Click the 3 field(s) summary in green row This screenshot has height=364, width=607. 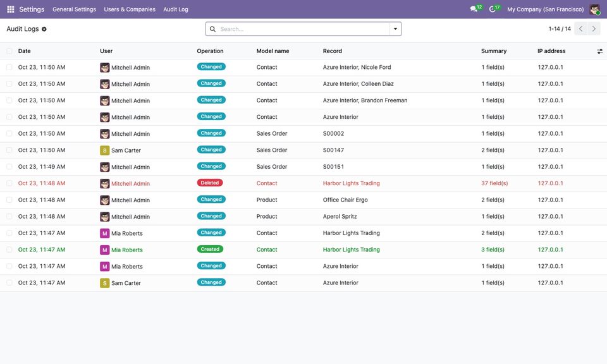click(493, 250)
